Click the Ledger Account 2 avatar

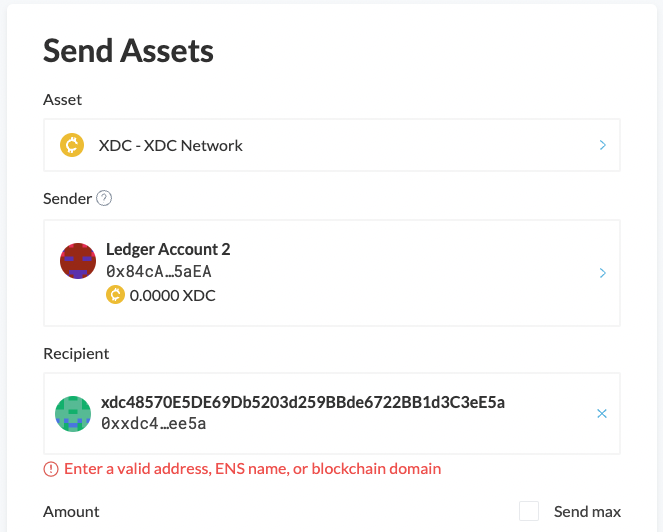(78, 260)
